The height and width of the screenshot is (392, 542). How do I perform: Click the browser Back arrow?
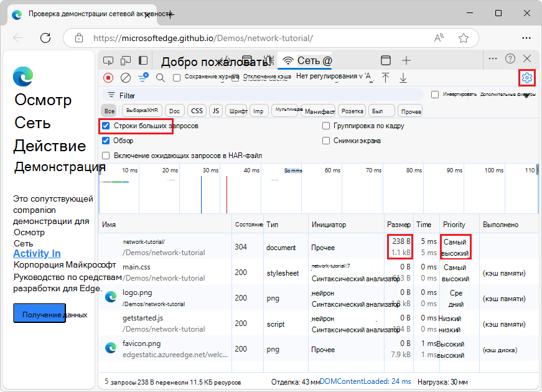[x=18, y=38]
